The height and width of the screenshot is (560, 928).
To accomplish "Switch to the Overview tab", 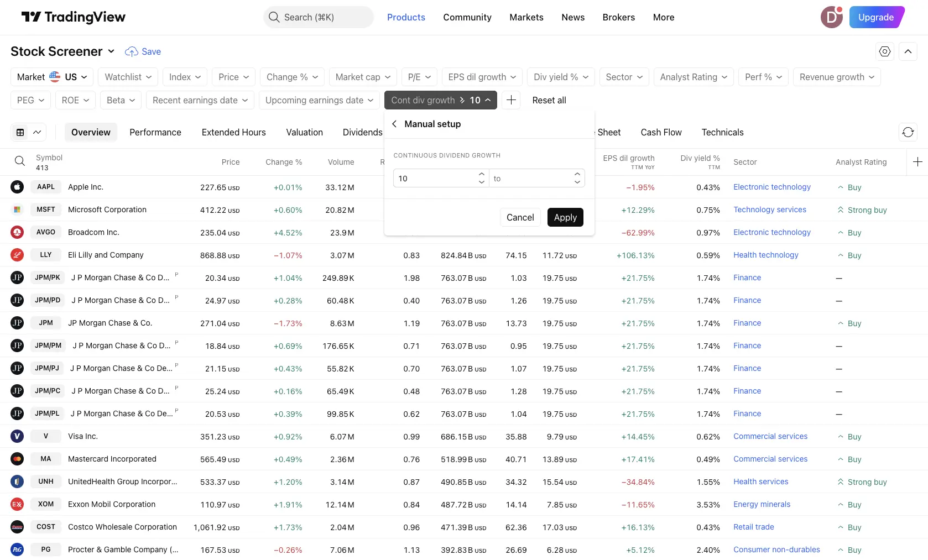I will [91, 132].
